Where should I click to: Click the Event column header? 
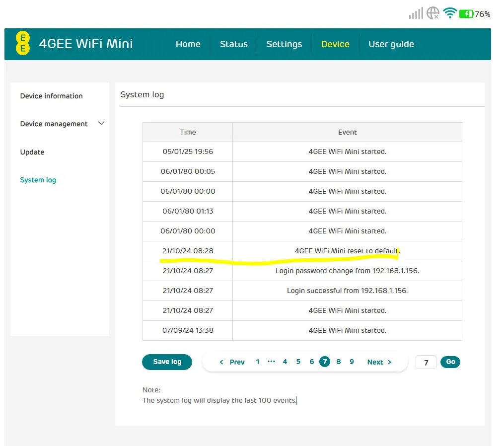(347, 132)
